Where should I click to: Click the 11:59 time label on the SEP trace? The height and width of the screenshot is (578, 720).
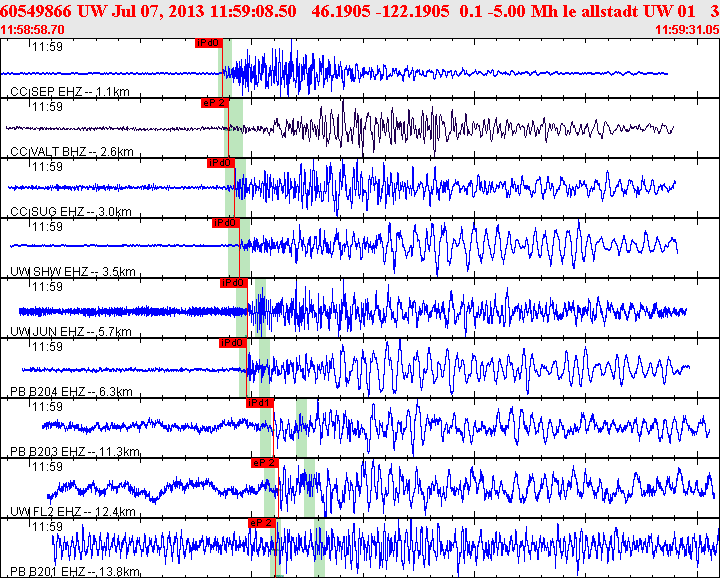click(47, 47)
